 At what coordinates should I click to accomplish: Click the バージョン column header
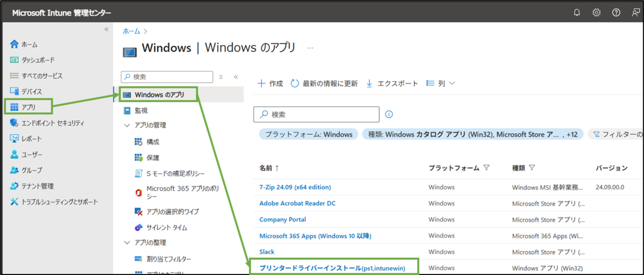click(x=611, y=168)
